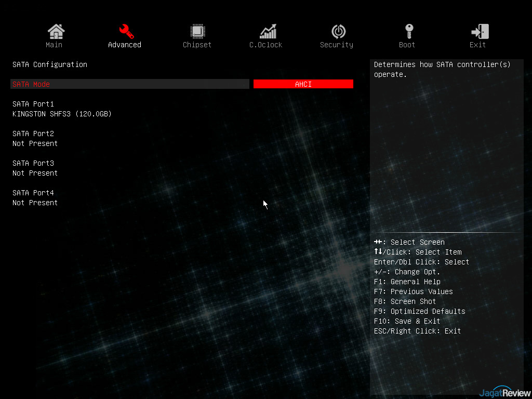Viewport: 532px width, 399px height.
Task: Select the SATA Port3 entry
Action: (33, 163)
